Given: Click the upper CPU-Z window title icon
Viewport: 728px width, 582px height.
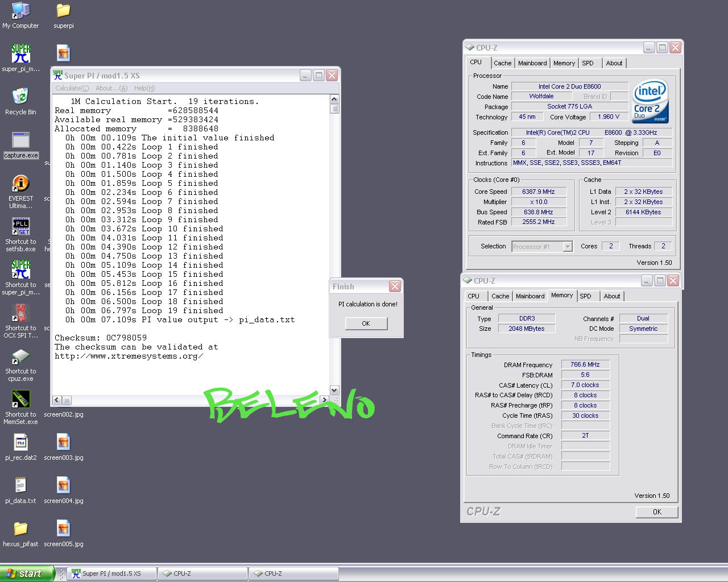Looking at the screenshot, I should (x=470, y=48).
